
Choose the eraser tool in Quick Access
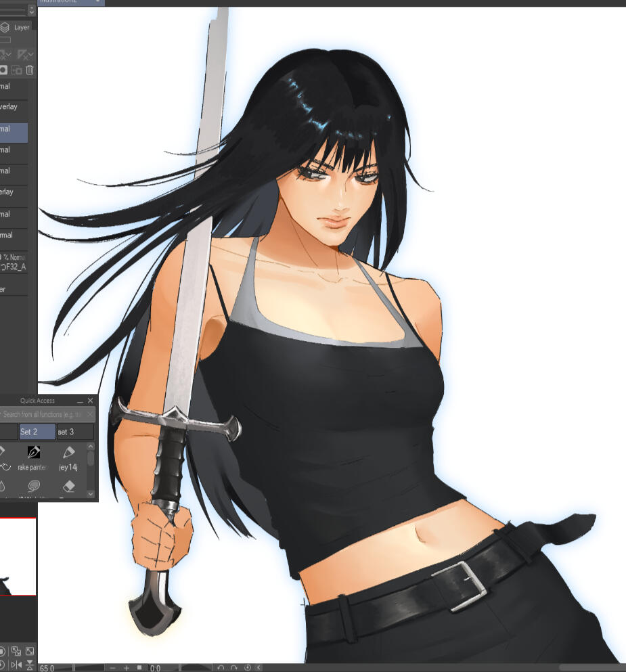[68, 486]
